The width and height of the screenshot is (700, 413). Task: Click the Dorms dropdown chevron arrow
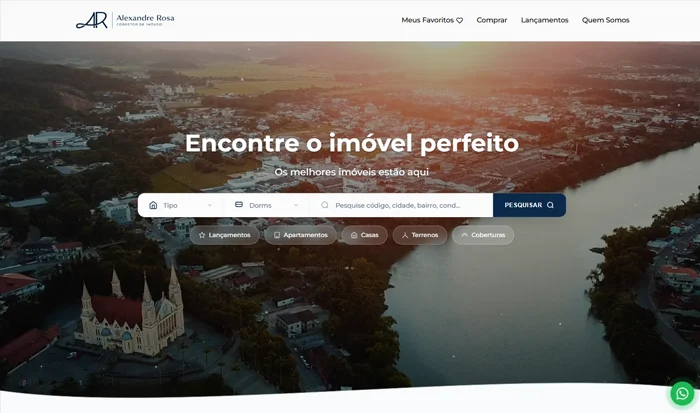point(296,205)
